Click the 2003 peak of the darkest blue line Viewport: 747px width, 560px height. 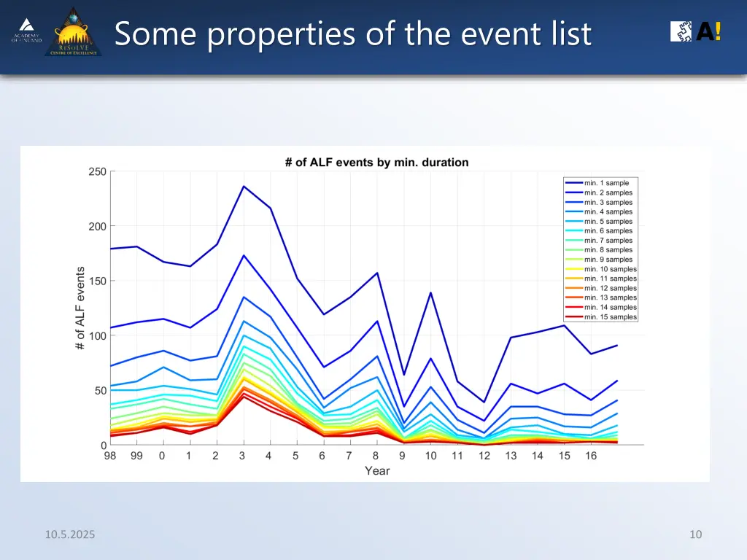(x=244, y=186)
